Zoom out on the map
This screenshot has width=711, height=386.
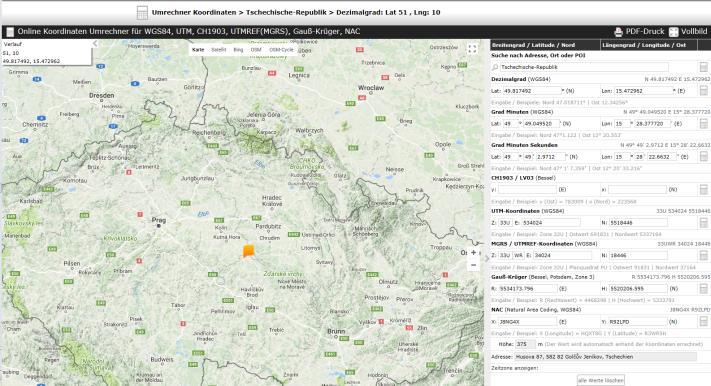coord(473,265)
